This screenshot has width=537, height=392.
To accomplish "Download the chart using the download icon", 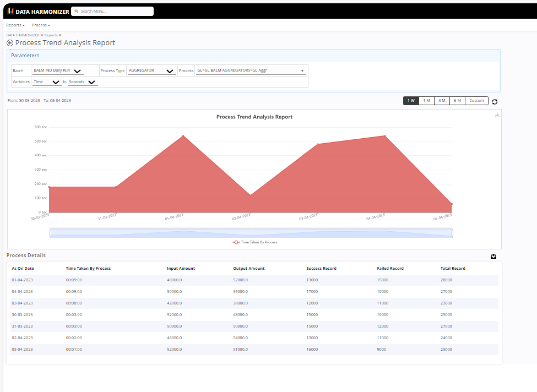I will [497, 115].
